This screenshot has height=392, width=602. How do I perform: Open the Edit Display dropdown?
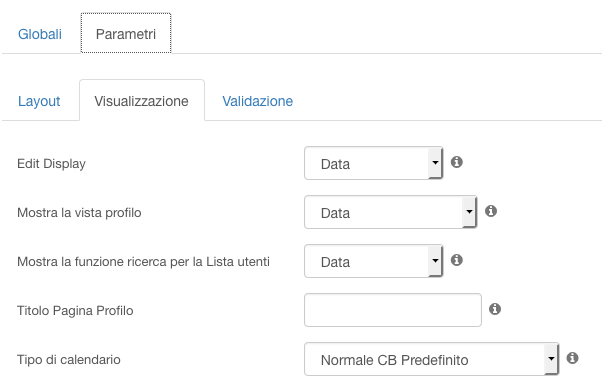[x=374, y=163]
